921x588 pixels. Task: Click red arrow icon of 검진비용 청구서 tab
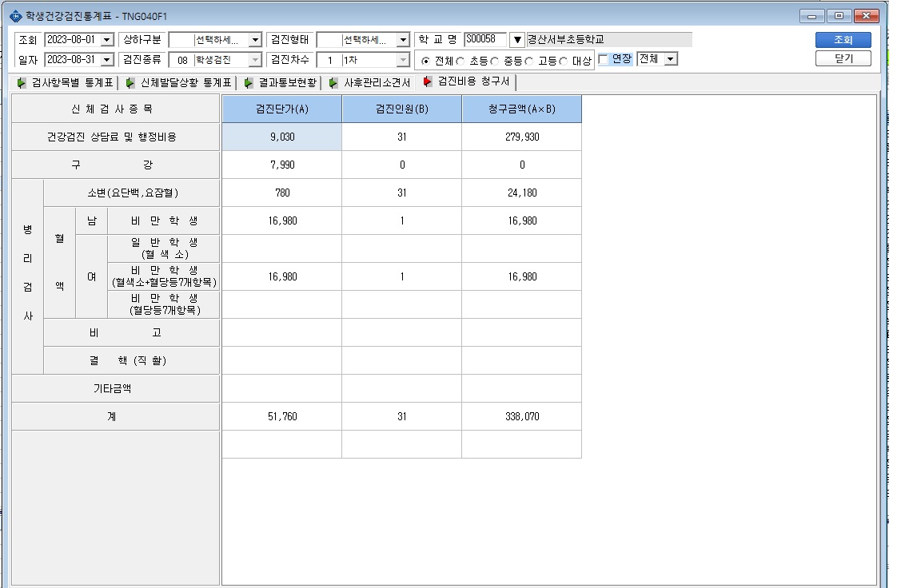[x=428, y=81]
